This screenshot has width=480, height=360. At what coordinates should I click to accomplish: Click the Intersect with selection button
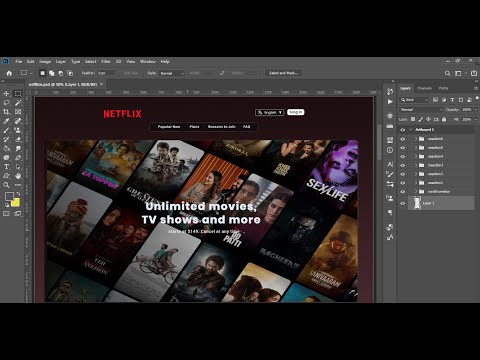click(70, 73)
